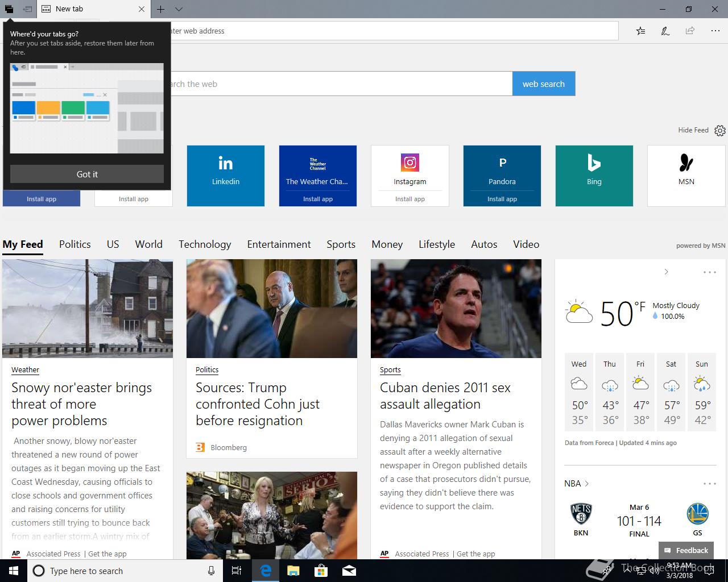Open the snowy nor'easter storm photo
This screenshot has width=728, height=582.
[88, 309]
